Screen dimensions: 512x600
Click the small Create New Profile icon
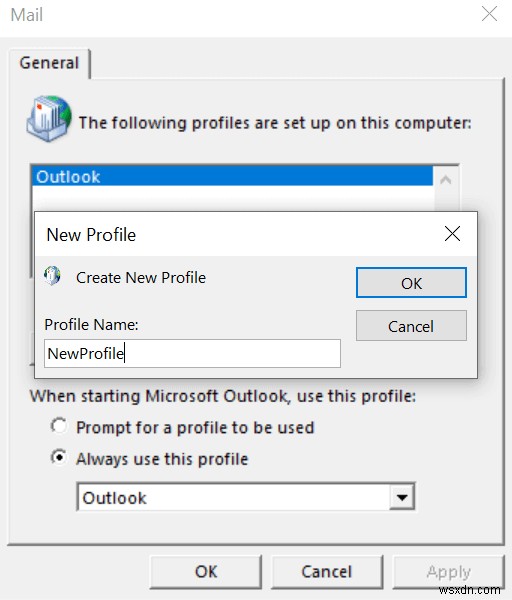click(52, 276)
